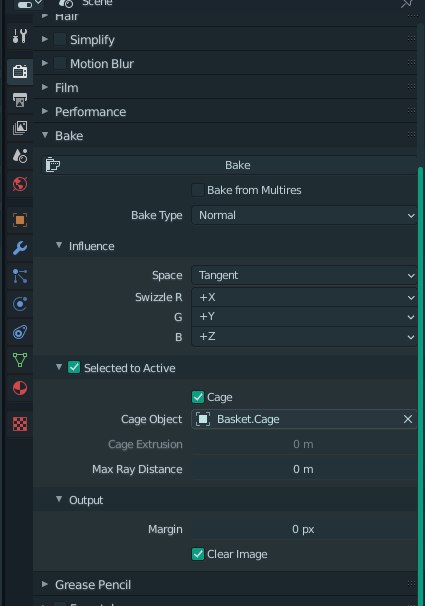Switch to Render properties tab

20,71
